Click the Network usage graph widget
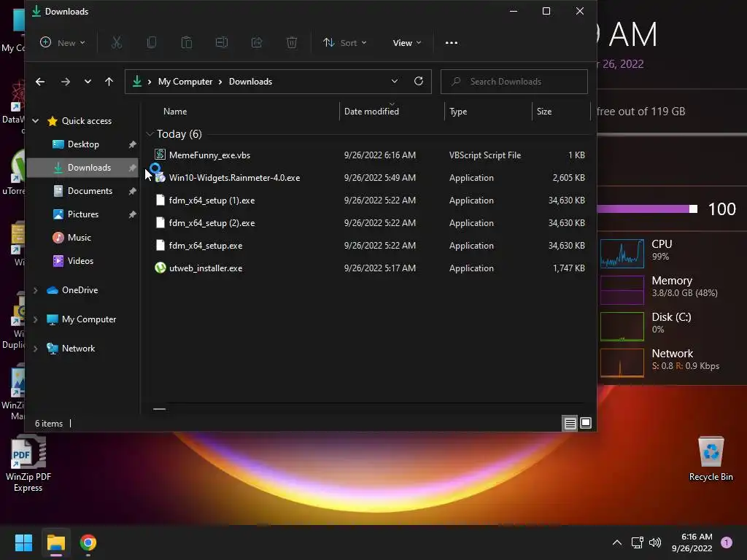Viewport: 747px width, 560px height. [622, 363]
